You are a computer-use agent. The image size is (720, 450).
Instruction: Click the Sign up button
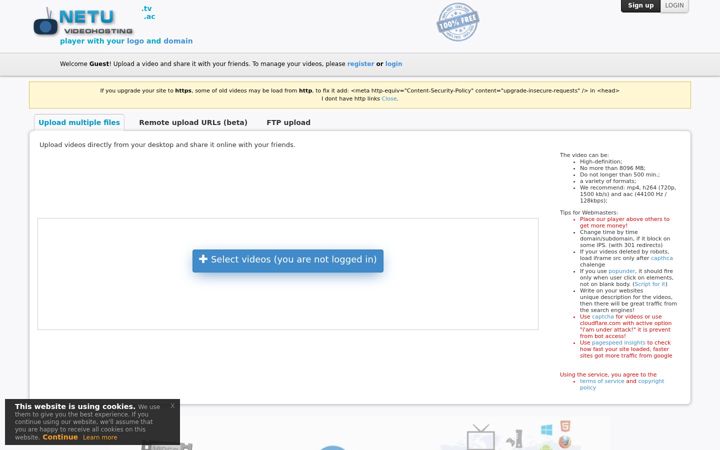coord(641,6)
